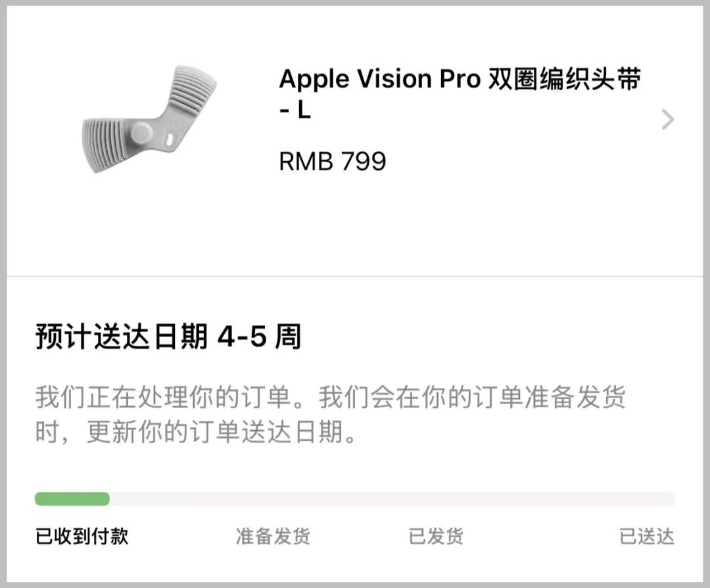Image resolution: width=710 pixels, height=588 pixels.
Task: Open the Apple Vision Pro 双圈编织头带 title
Action: 459,80
